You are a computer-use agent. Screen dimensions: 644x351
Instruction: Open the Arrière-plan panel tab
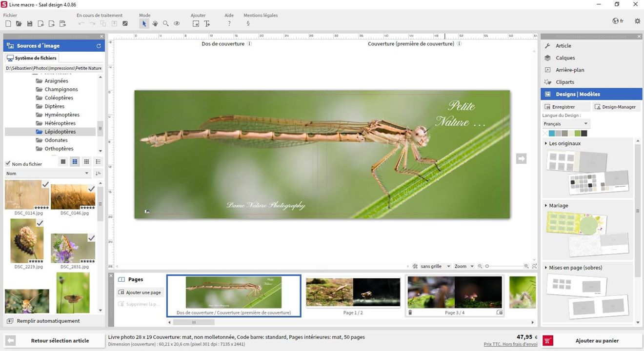569,70
